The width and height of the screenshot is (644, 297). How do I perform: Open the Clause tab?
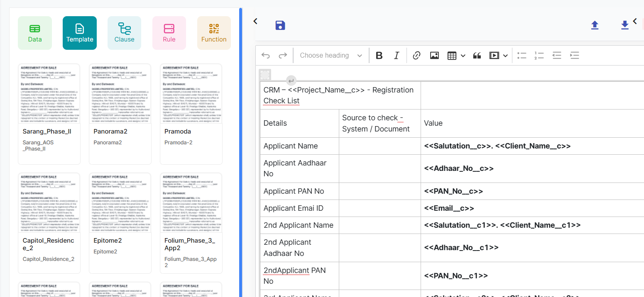pyautogui.click(x=124, y=33)
